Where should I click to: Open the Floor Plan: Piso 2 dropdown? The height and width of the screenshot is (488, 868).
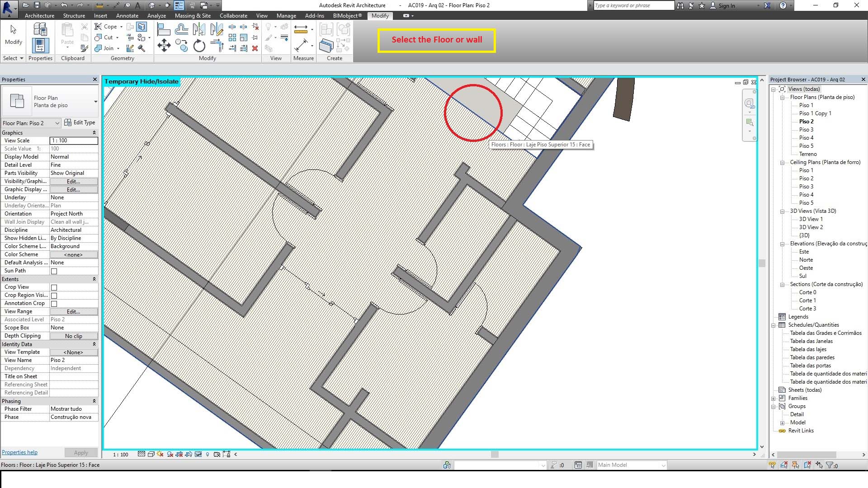point(57,123)
